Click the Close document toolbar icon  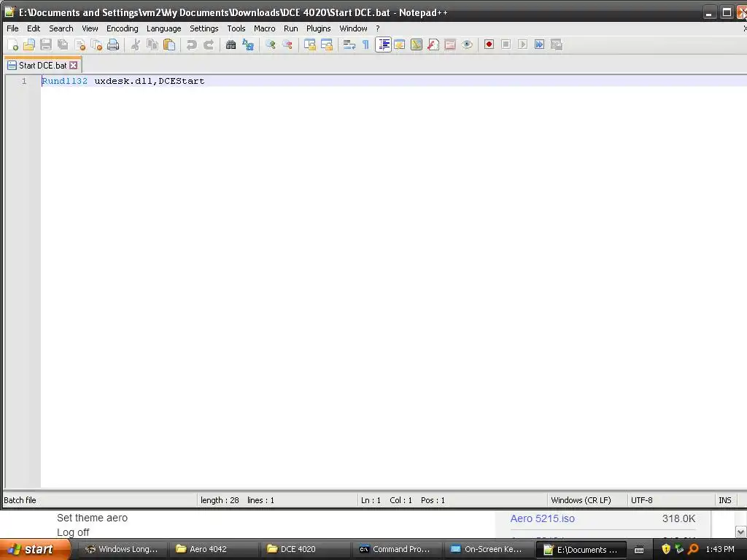pyautogui.click(x=80, y=44)
